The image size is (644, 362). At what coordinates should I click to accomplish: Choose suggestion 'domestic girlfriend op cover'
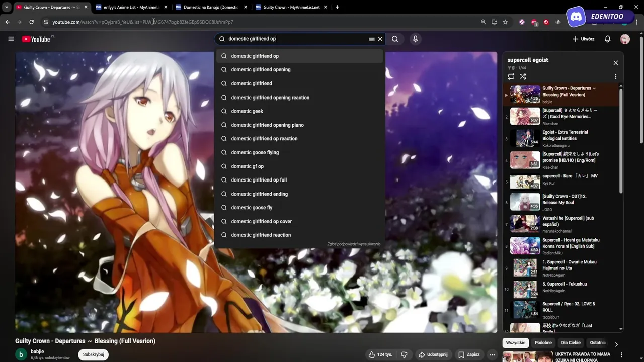[299, 221]
